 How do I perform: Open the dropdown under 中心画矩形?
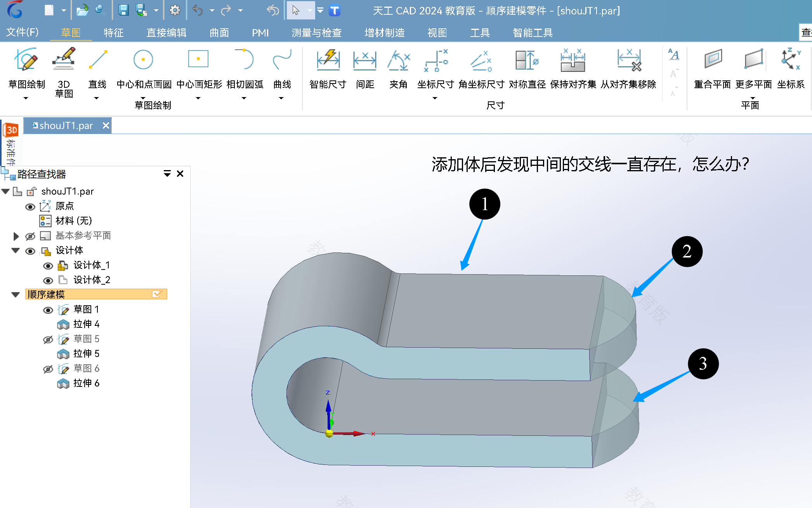198,98
